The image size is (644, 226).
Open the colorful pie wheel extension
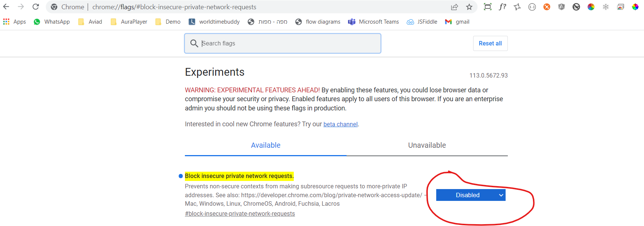[x=591, y=7]
